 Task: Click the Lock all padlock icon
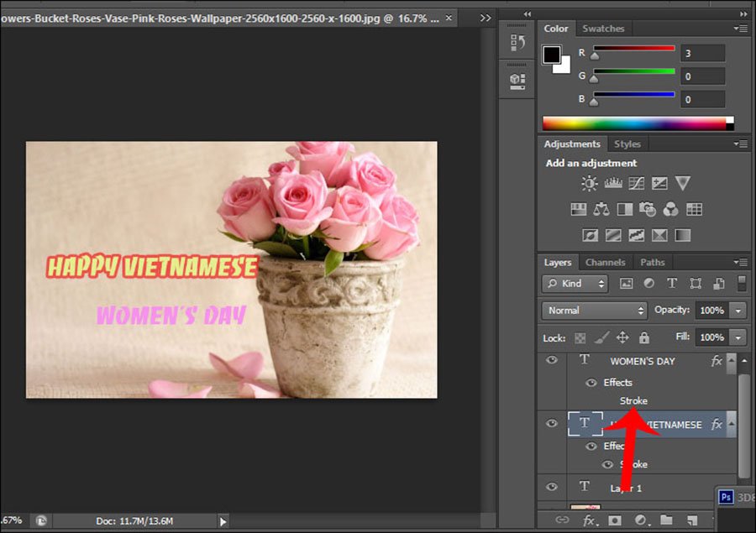tap(643, 337)
